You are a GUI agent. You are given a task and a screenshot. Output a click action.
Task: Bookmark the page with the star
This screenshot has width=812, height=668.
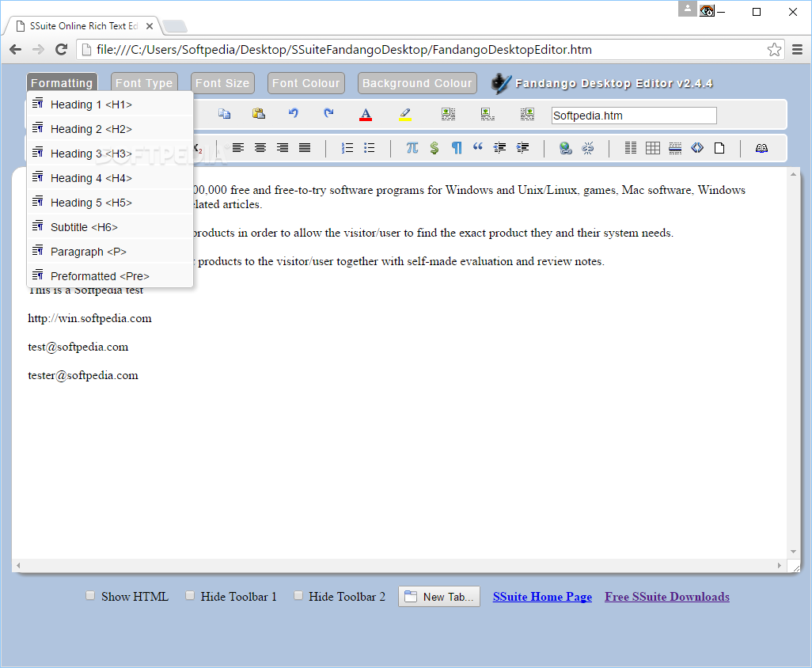coord(774,50)
